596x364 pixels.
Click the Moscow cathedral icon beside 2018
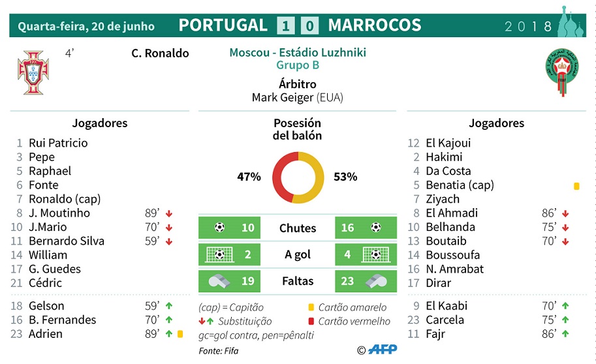tap(571, 22)
